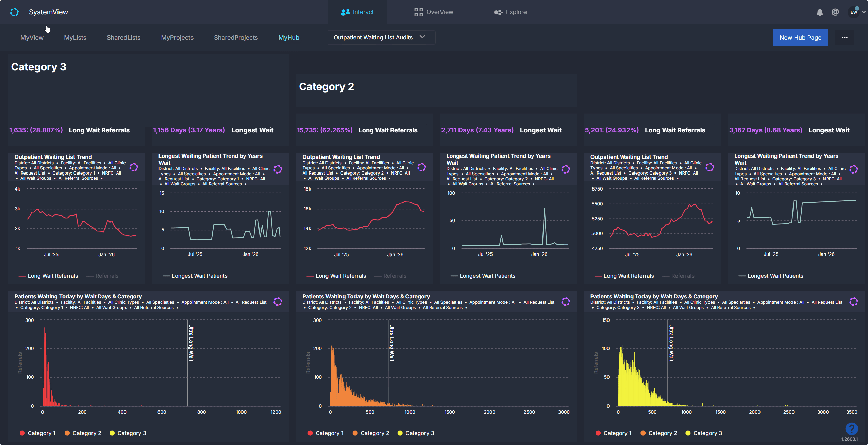This screenshot has width=868, height=445.
Task: Click the Ultra Long Wait marker in Category 2 histogram
Action: point(391,343)
